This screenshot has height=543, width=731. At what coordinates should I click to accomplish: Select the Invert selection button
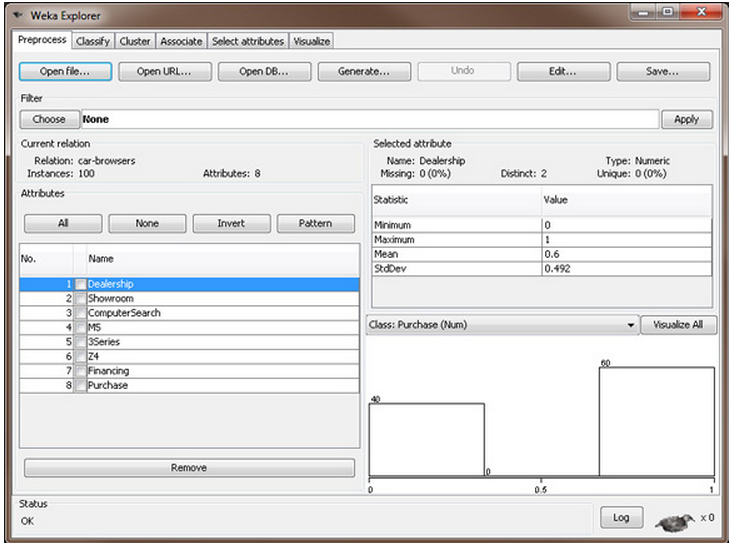tap(231, 223)
